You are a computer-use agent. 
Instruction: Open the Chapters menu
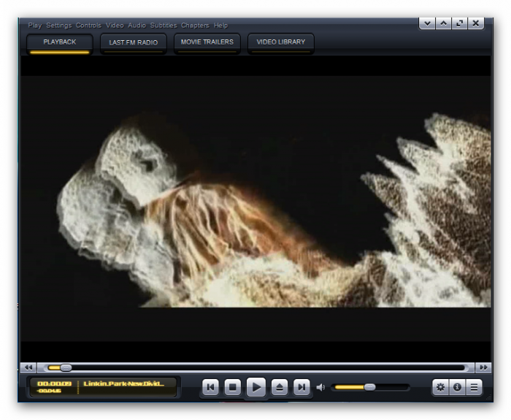(195, 26)
